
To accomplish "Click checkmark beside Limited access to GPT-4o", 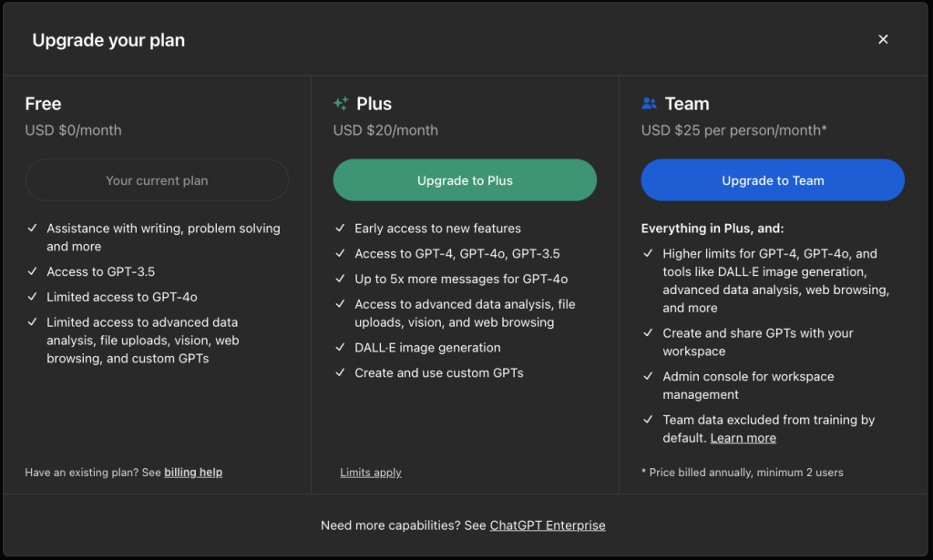I will 32,297.
